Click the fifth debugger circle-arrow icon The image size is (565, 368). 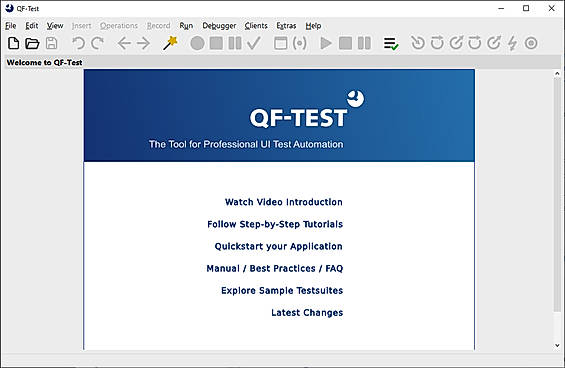[494, 43]
